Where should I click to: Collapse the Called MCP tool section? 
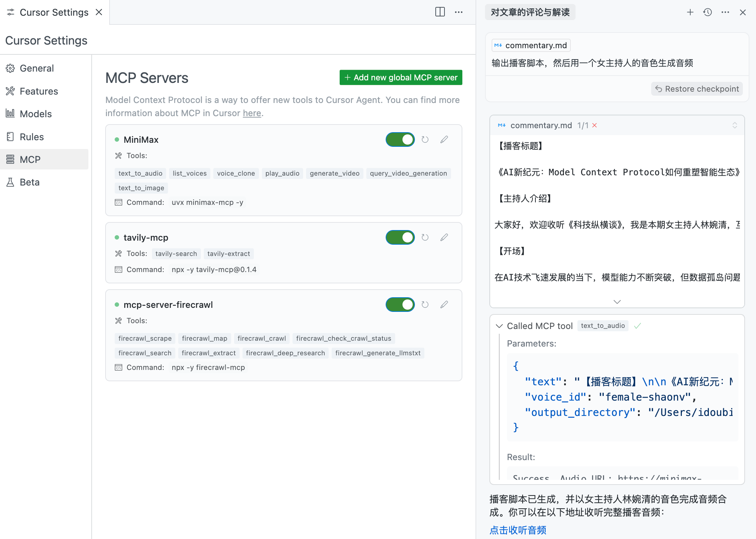[x=499, y=326]
